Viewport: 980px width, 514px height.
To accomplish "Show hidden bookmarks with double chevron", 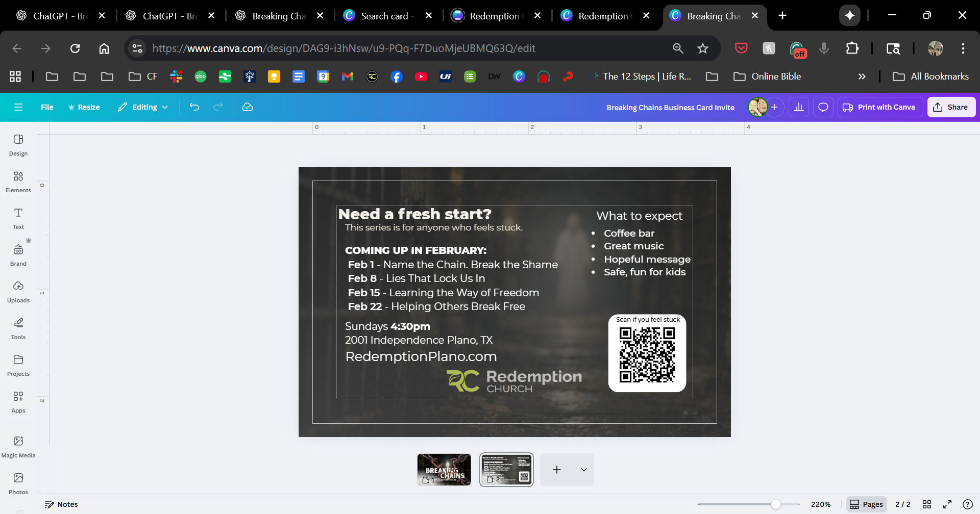I will [x=862, y=76].
